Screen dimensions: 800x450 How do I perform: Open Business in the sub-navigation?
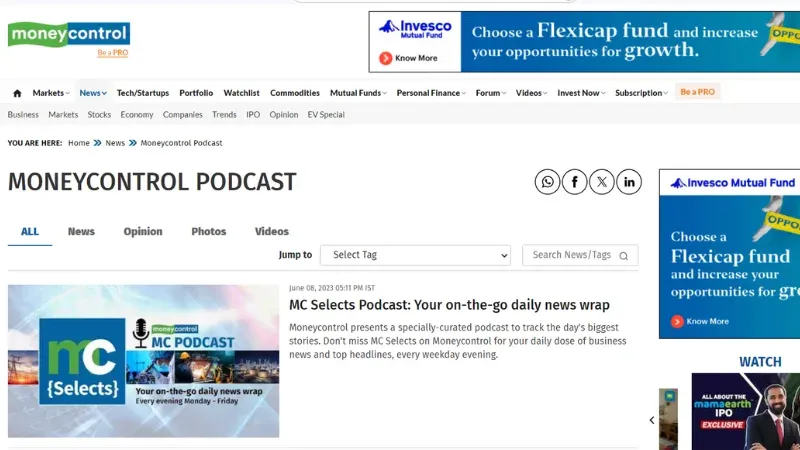(23, 115)
